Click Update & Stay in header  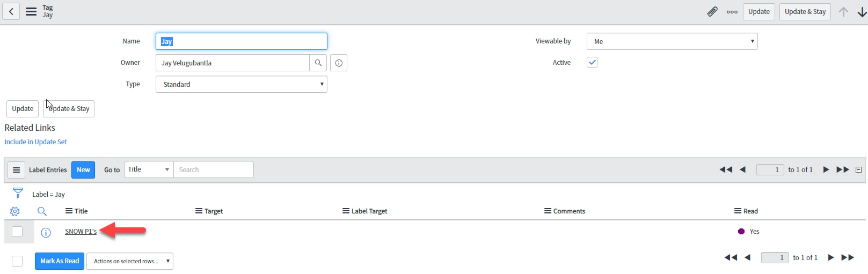point(805,12)
